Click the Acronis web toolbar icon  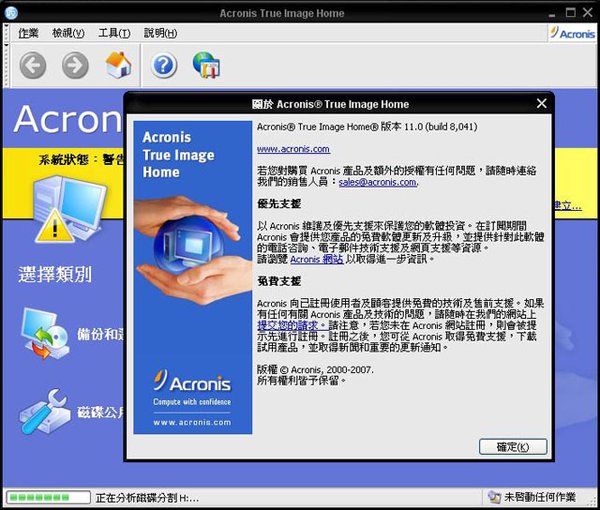[206, 66]
